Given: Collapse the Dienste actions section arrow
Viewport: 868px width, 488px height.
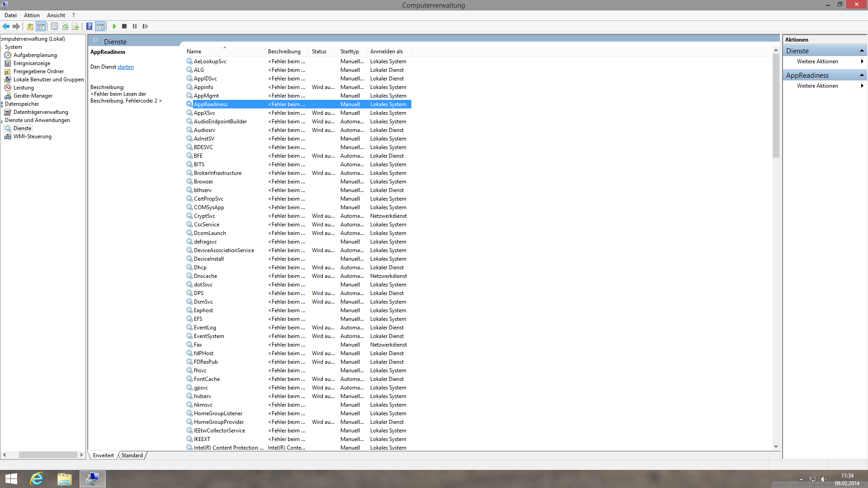Looking at the screenshot, I should [862, 51].
